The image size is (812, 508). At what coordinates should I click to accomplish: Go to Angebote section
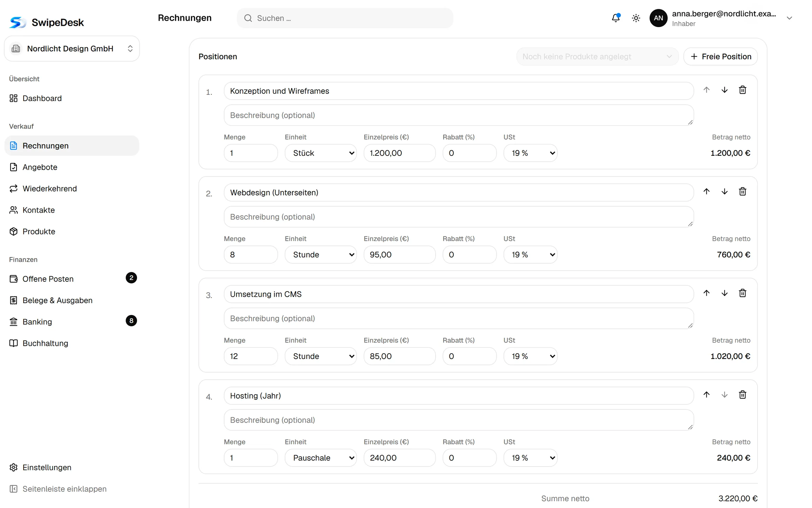point(72,167)
